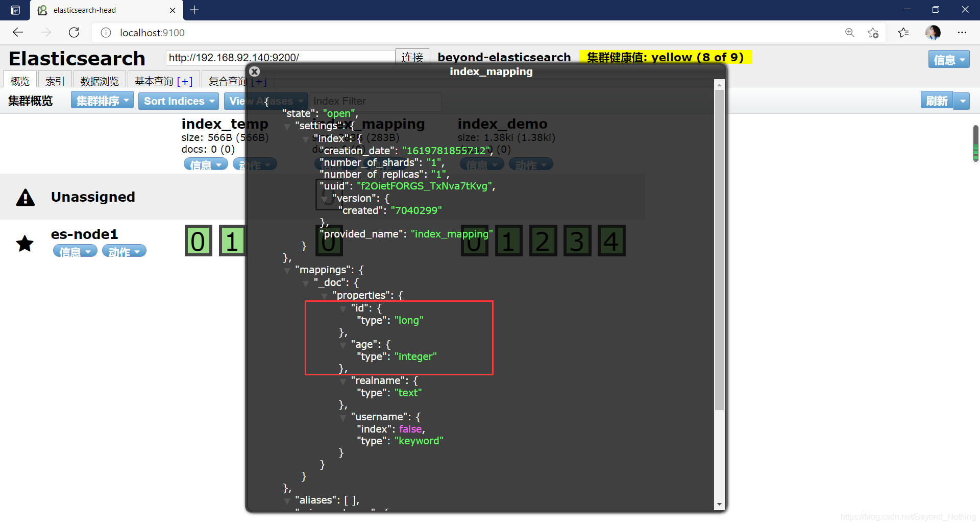The image size is (980, 526).
Task: Click the index_demo index title
Action: point(502,124)
